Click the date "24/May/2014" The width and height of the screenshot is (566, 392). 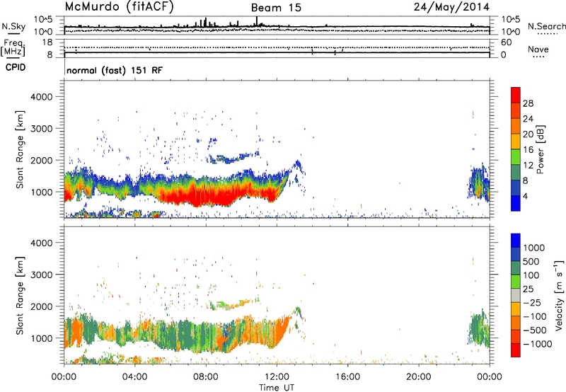(x=451, y=7)
